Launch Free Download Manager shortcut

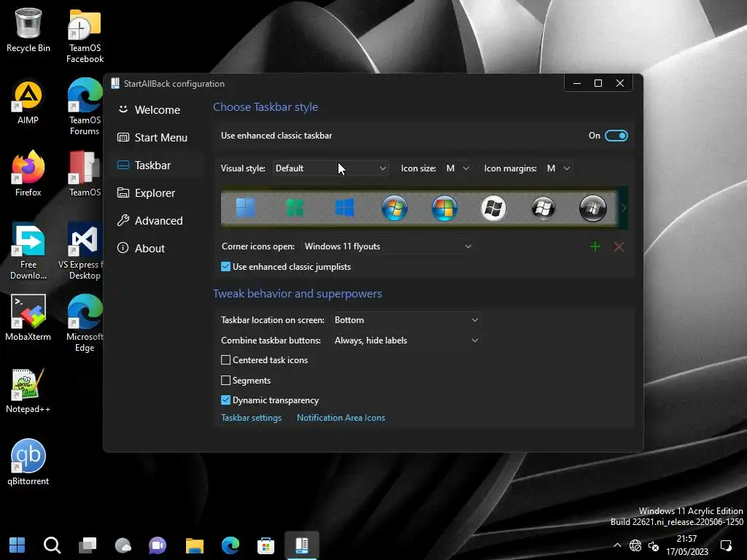click(x=28, y=251)
